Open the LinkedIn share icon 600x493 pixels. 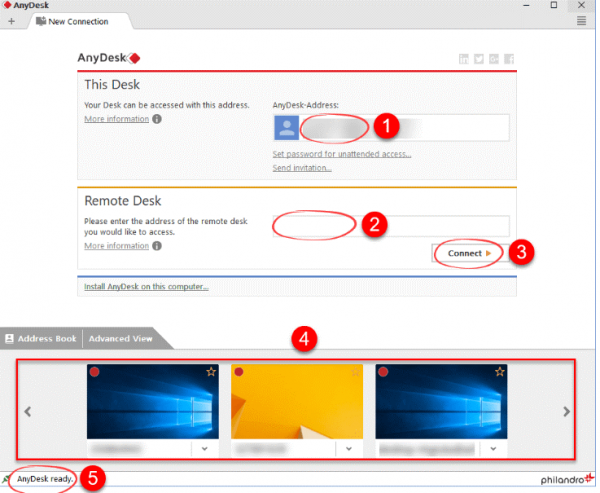463,59
